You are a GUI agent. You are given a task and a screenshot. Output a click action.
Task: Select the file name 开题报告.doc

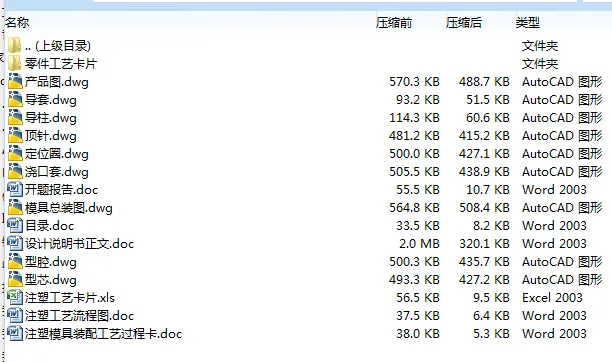click(61, 189)
